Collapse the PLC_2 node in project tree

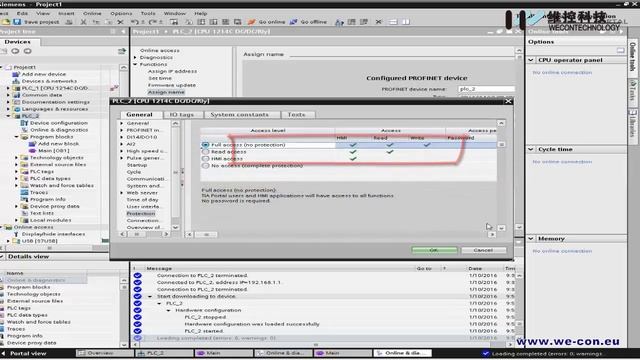coord(8,116)
